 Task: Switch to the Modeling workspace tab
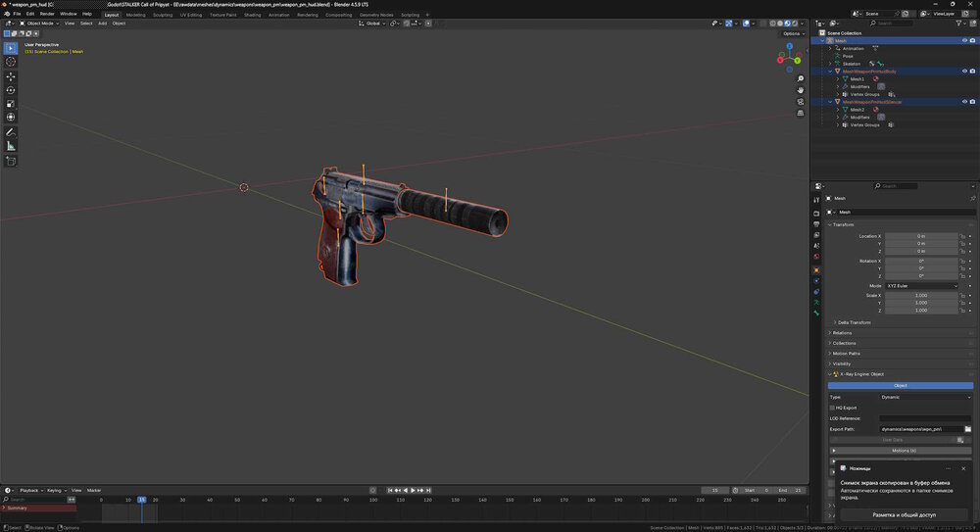click(x=135, y=15)
